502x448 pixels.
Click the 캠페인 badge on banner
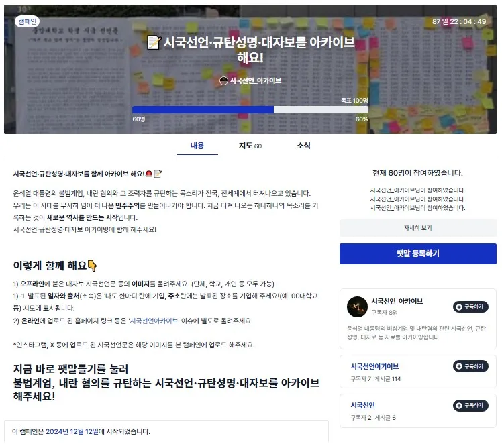pos(28,21)
